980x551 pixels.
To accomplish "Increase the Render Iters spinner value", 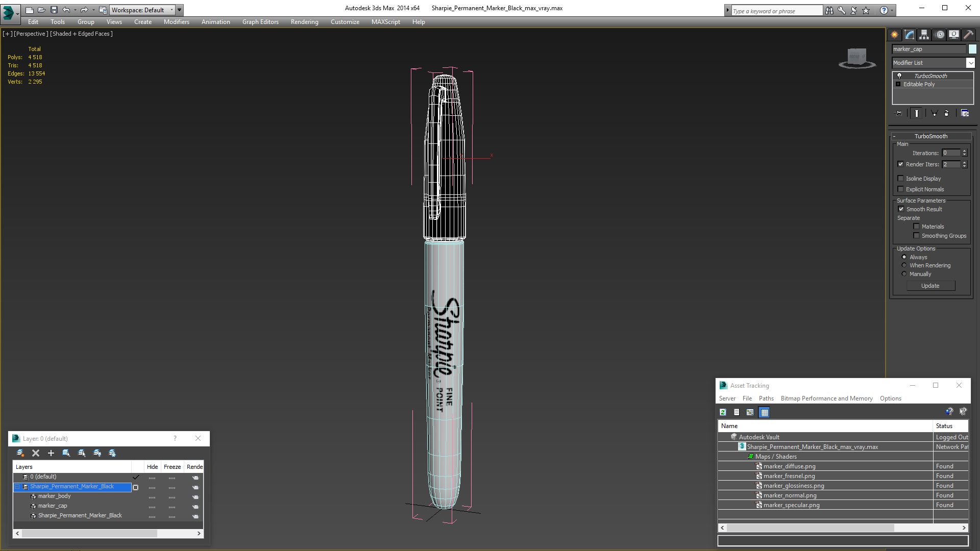I will point(964,162).
